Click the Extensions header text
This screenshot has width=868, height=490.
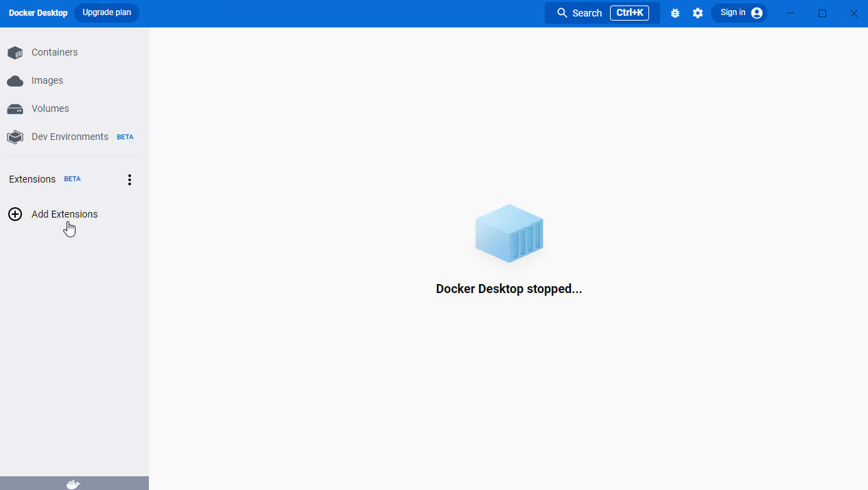[x=32, y=179]
